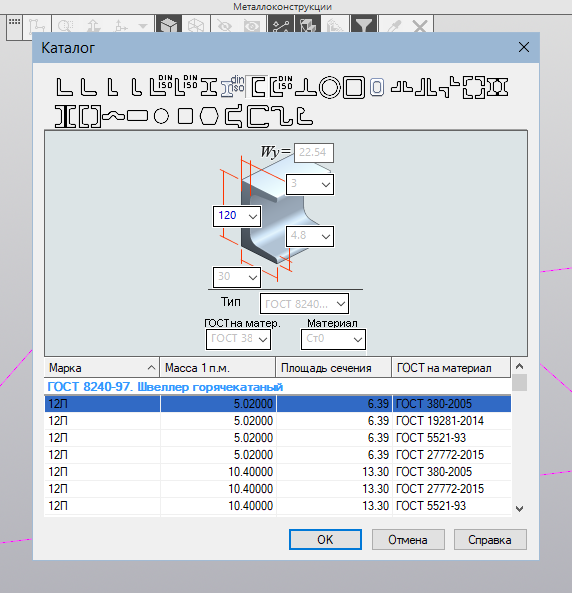
Task: Choose the stepped Z-shaped profile icon
Action: click(x=449, y=87)
